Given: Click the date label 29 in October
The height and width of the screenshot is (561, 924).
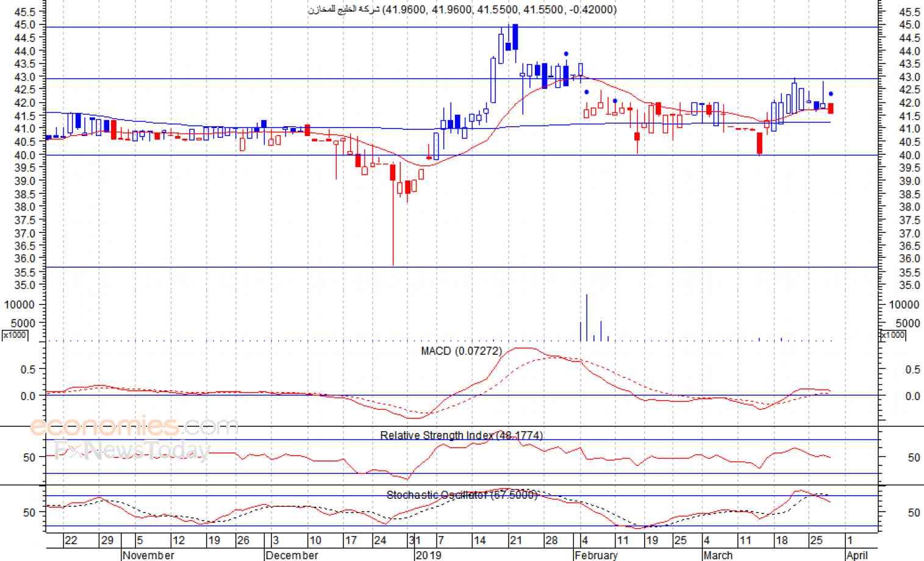Looking at the screenshot, I should click(x=107, y=540).
